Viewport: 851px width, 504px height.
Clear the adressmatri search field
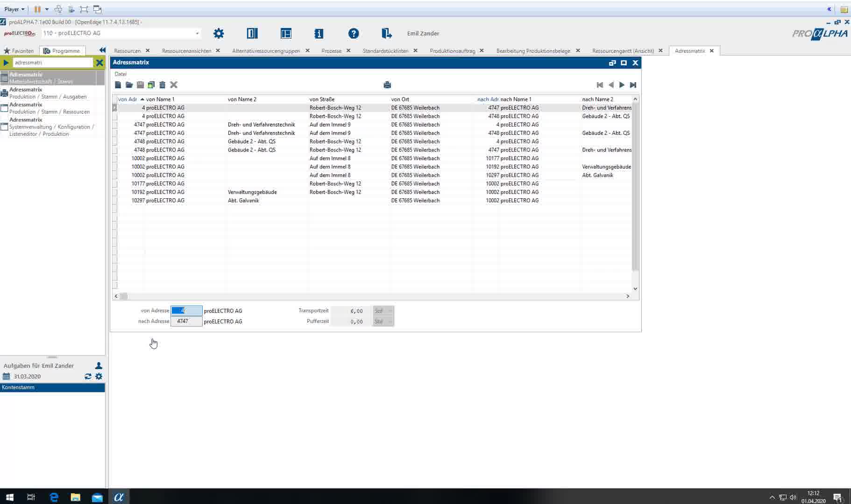coord(99,63)
